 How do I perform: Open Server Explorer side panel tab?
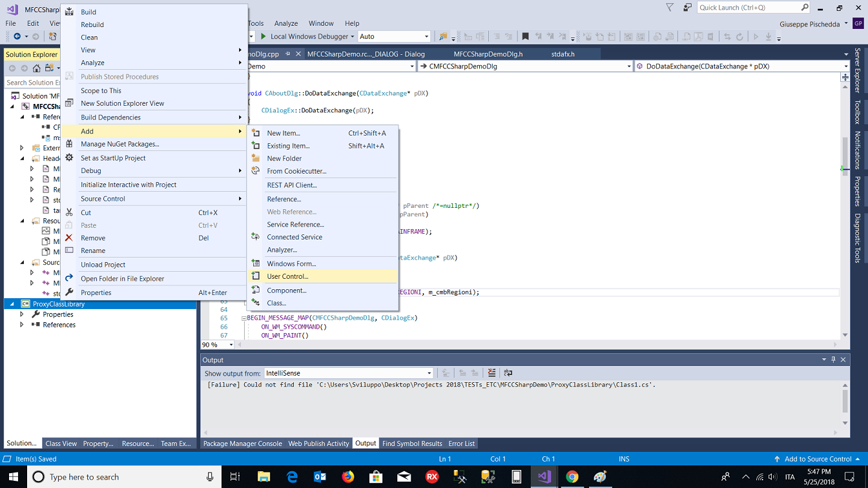(857, 70)
